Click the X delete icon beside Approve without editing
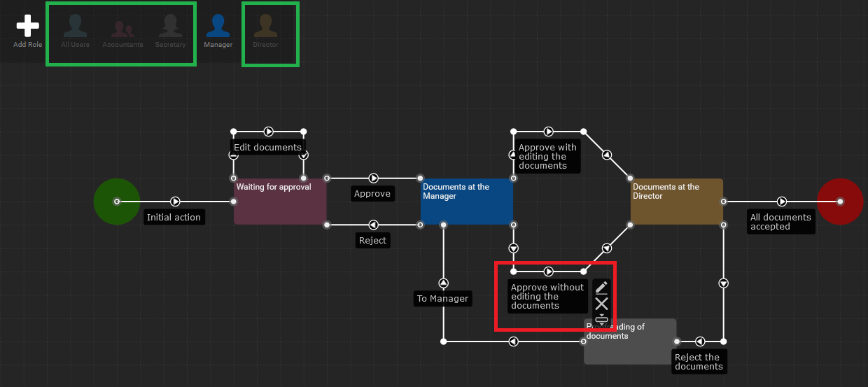 tap(601, 304)
